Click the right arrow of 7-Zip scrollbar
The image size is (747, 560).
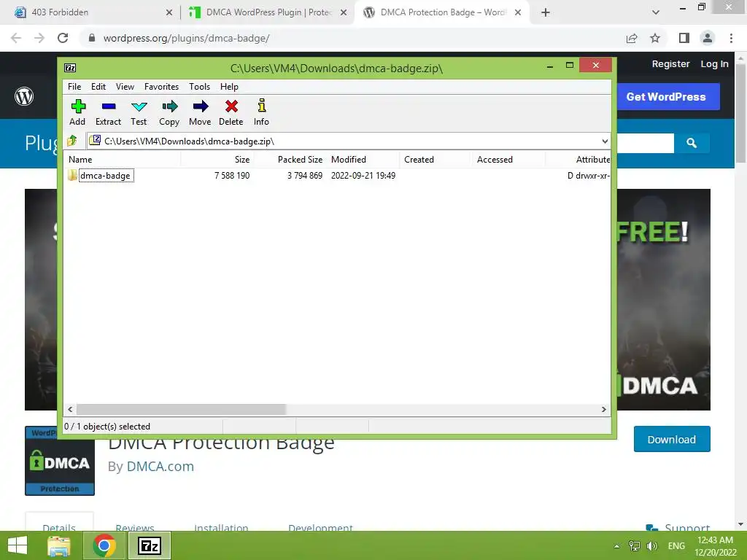point(604,409)
